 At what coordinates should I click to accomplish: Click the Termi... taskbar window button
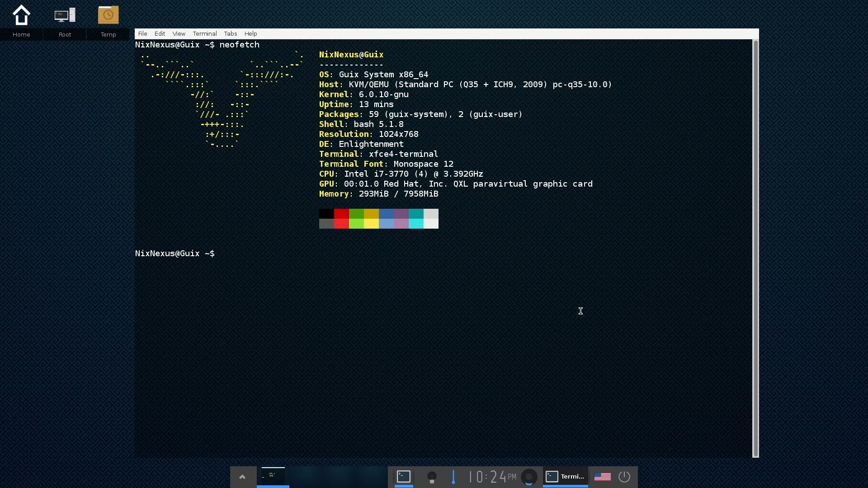pyautogui.click(x=566, y=477)
